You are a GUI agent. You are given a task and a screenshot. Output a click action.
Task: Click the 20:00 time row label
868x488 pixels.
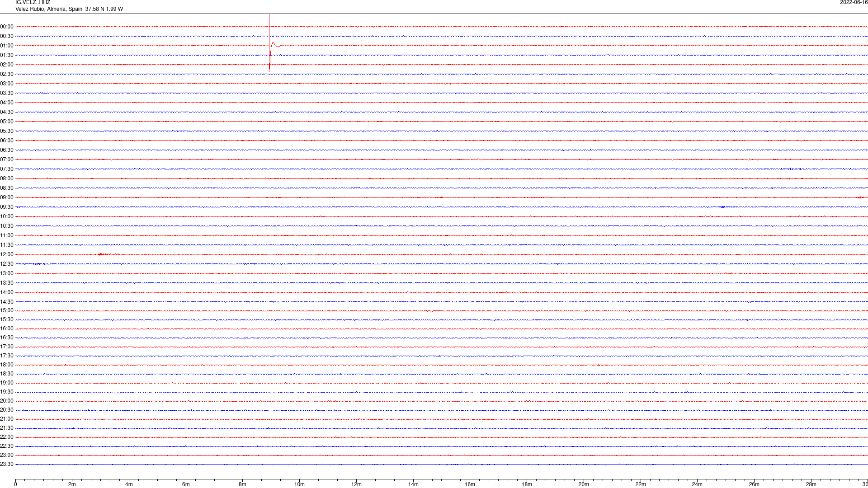[7, 401]
